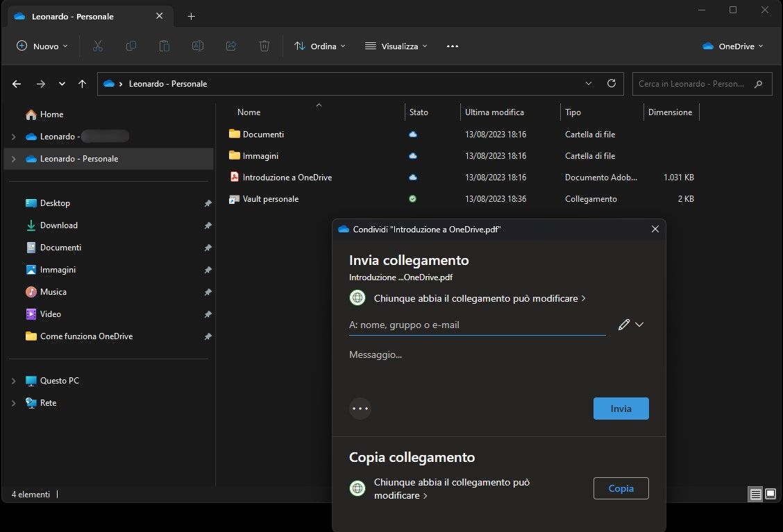Expand the Questo PC tree node

(14, 381)
